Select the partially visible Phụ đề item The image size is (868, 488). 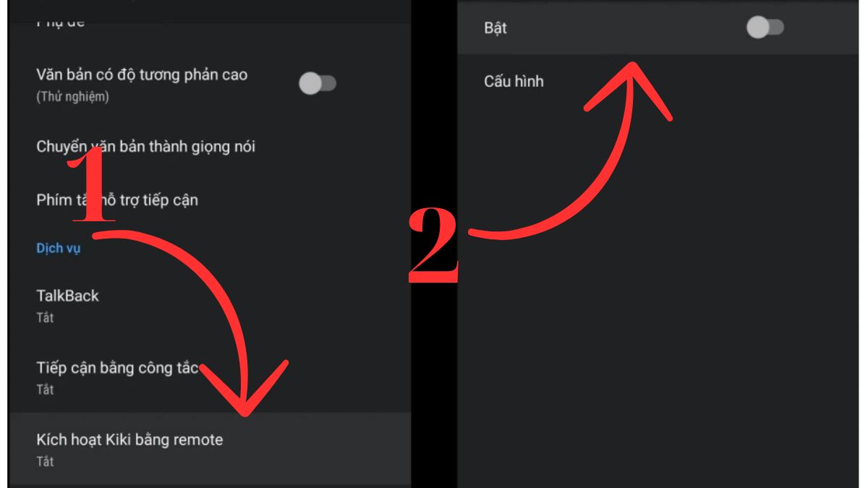(61, 22)
